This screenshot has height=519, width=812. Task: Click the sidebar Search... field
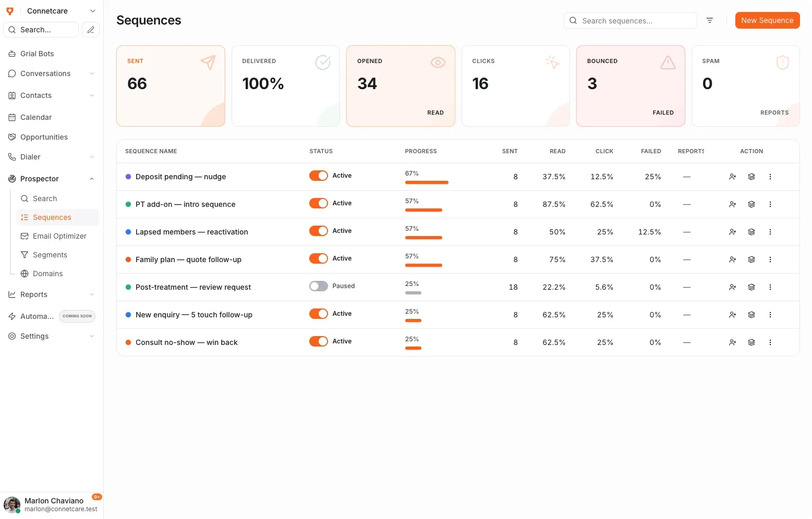click(x=41, y=30)
